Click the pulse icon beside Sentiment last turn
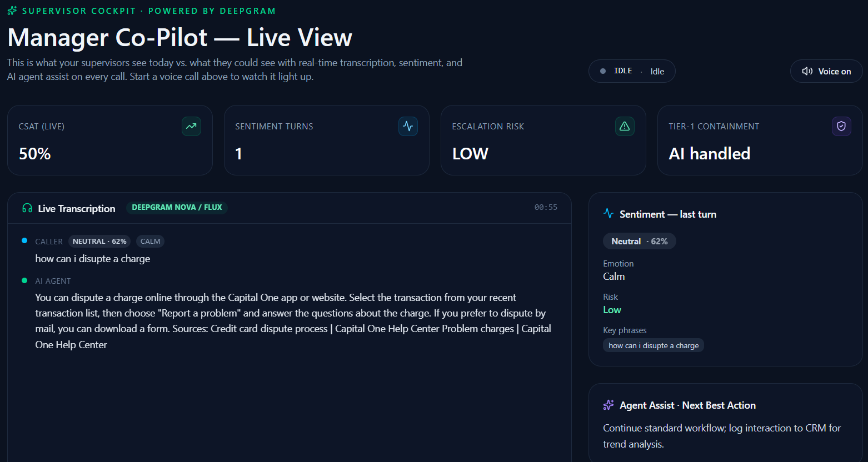This screenshot has width=868, height=462. coord(608,214)
